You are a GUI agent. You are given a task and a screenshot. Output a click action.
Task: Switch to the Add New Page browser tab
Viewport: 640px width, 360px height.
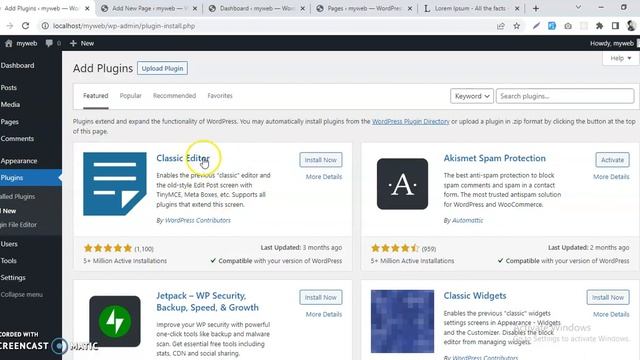(x=148, y=8)
